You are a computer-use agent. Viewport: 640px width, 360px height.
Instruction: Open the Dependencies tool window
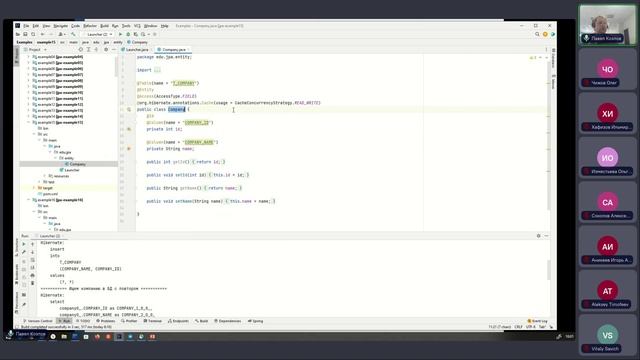(x=227, y=321)
